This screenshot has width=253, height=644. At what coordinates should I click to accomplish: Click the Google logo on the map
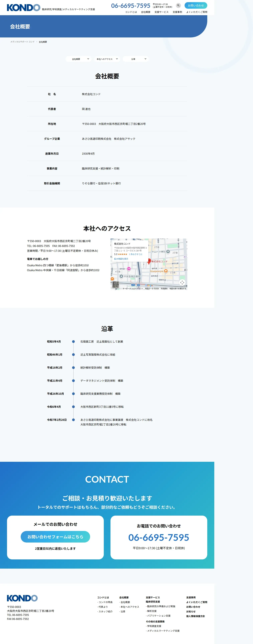pyautogui.click(x=149, y=286)
